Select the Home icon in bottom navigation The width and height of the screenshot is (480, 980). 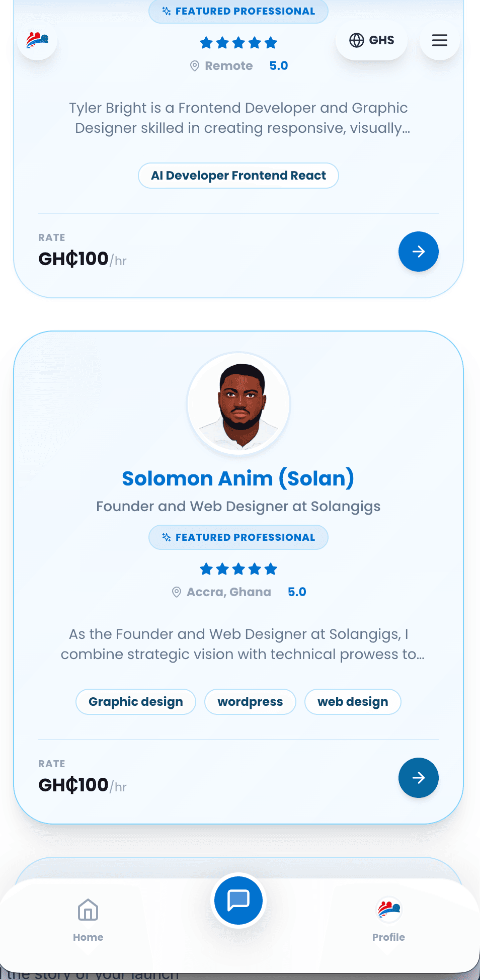[88, 911]
